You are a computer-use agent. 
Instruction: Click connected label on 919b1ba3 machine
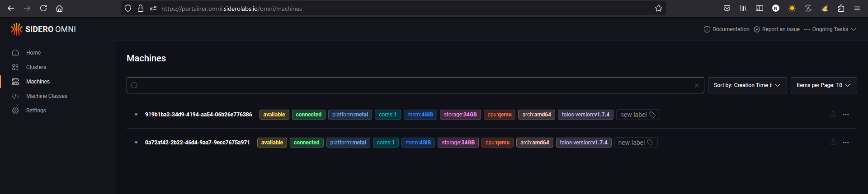coord(309,115)
